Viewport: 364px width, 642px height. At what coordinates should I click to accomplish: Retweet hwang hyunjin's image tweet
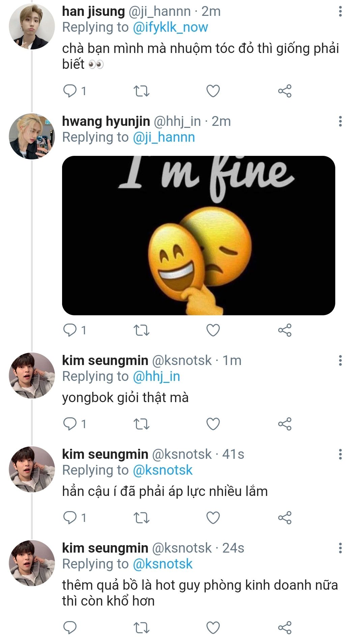[142, 330]
